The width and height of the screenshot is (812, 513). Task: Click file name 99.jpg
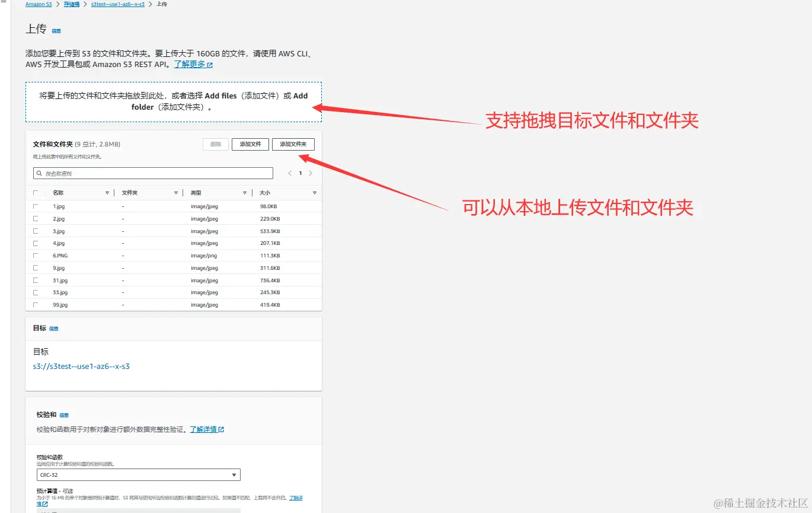[60, 305]
